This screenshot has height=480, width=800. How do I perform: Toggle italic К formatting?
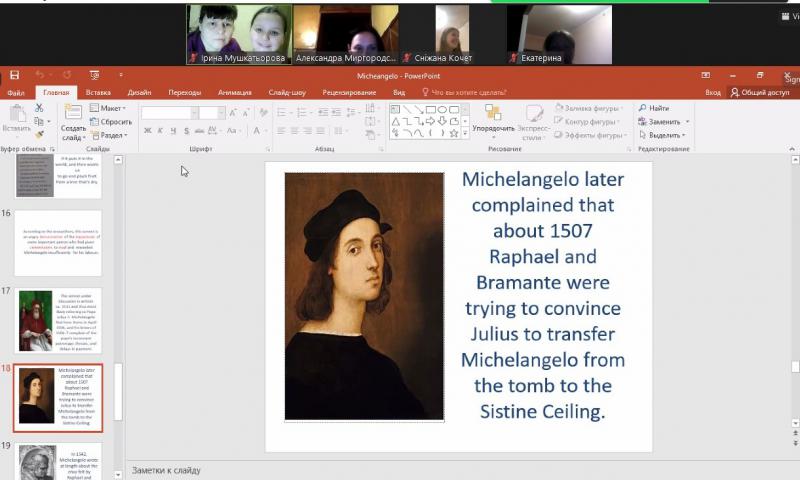click(x=160, y=131)
